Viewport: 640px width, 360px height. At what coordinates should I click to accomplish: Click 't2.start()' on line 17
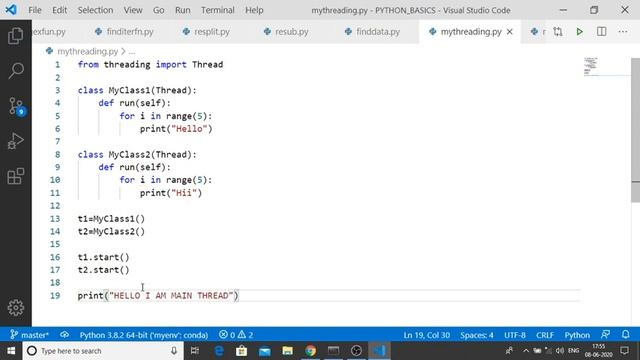(x=103, y=270)
